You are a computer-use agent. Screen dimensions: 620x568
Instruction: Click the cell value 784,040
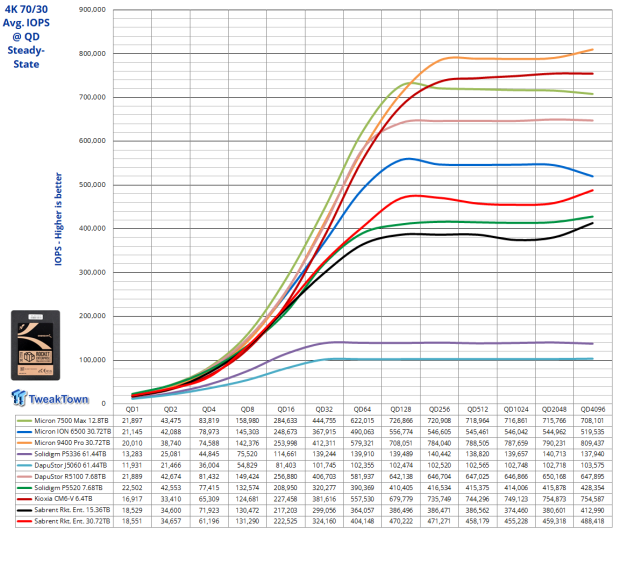[439, 443]
